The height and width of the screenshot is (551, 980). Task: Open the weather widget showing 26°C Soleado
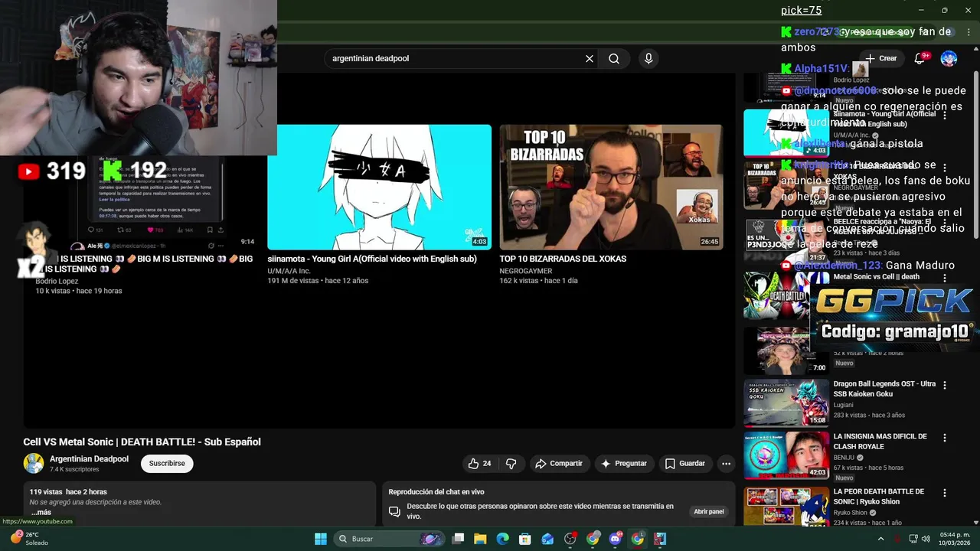pos(29,539)
